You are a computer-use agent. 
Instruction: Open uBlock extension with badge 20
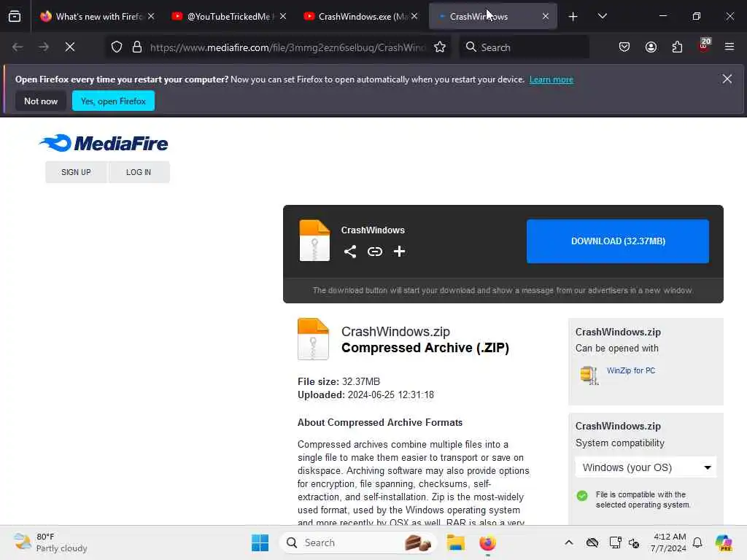pos(704,46)
